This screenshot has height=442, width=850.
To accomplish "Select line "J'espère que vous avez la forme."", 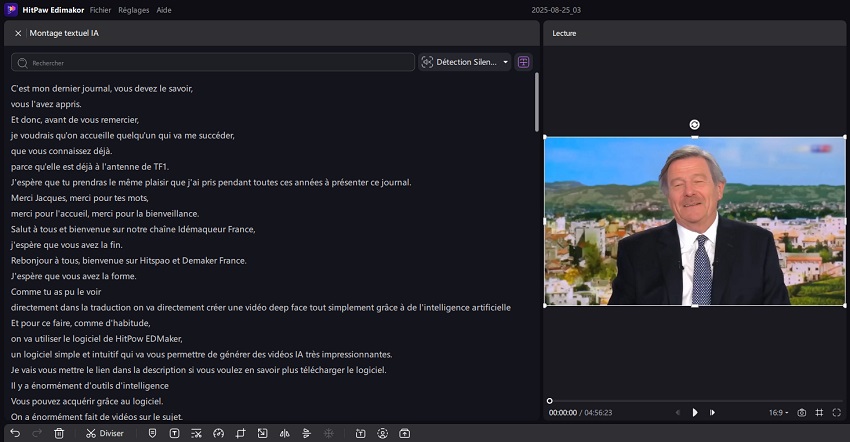I will [74, 277].
